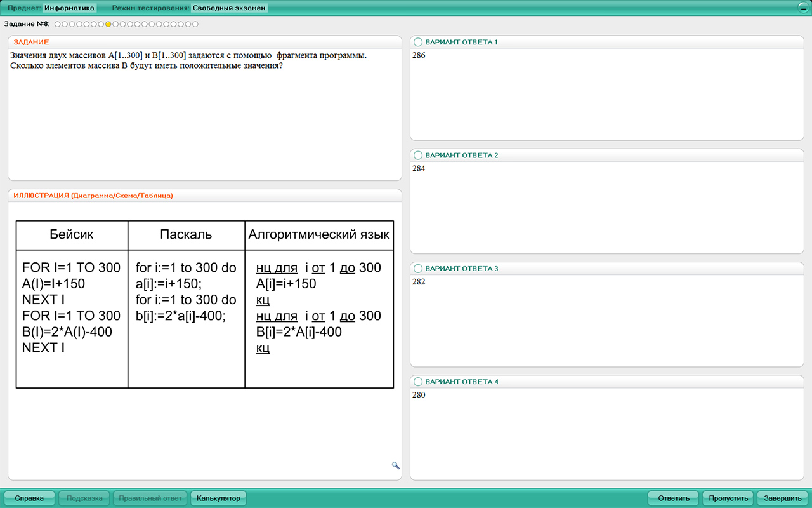Go to the last question circle indicator
Screen dimensions: 812x508
(x=195, y=24)
